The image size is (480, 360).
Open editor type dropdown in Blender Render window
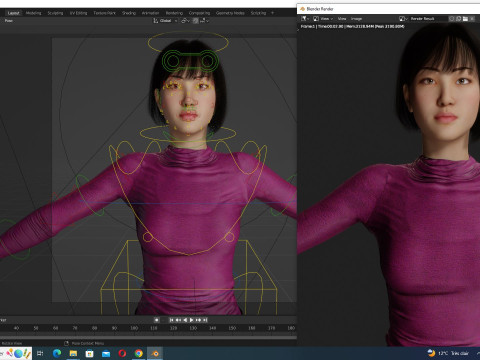click(305, 19)
